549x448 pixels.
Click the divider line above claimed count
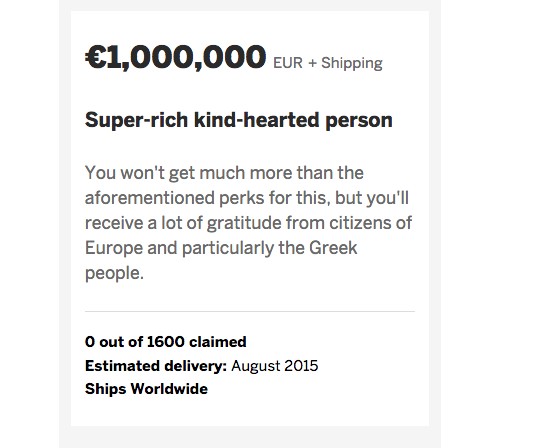point(250,311)
